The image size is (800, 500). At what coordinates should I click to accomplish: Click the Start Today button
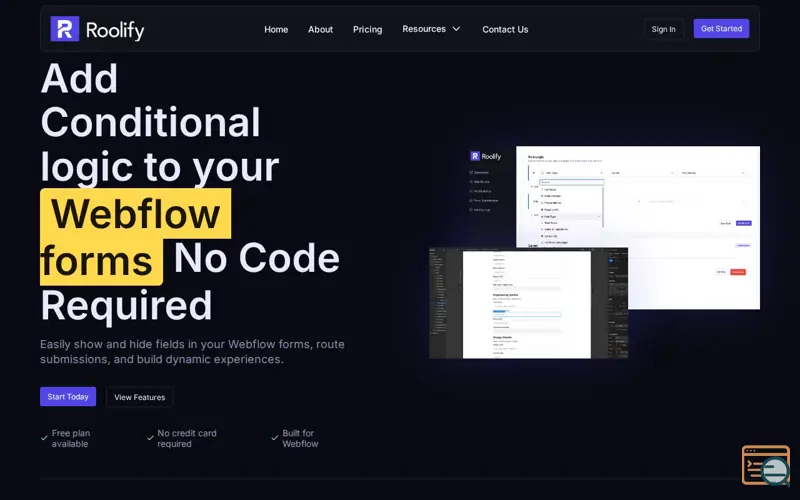(68, 396)
